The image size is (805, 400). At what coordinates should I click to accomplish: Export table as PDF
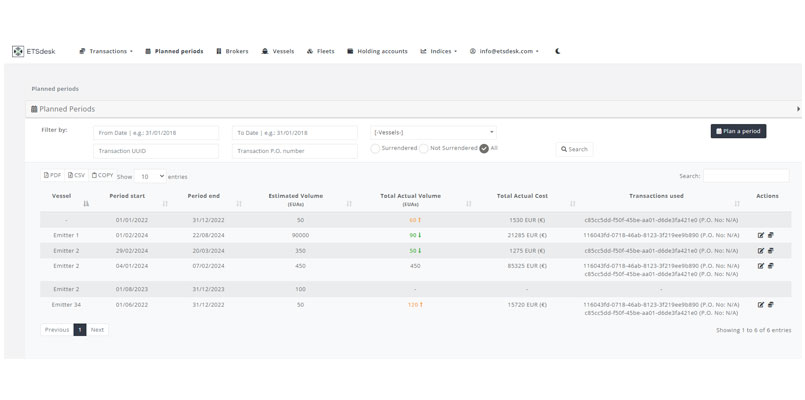[53, 175]
